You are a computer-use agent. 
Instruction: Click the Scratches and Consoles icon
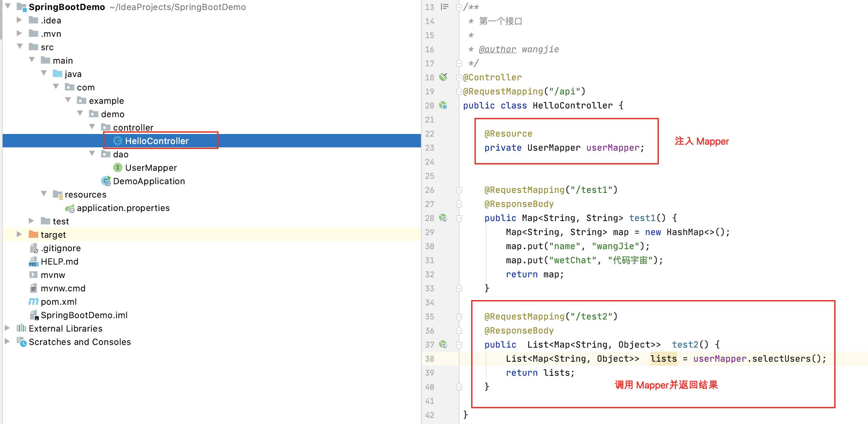coord(21,342)
